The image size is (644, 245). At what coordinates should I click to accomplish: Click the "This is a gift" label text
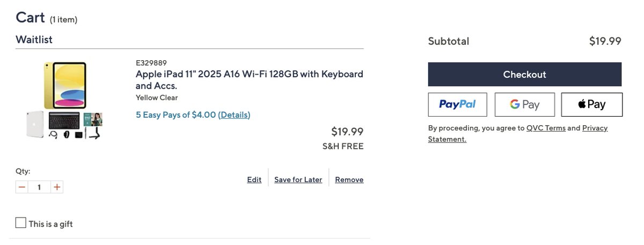[x=51, y=224]
